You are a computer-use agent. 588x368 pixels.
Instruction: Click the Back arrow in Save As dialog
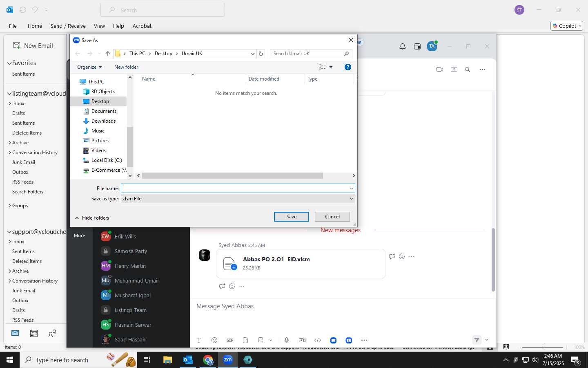click(x=78, y=54)
